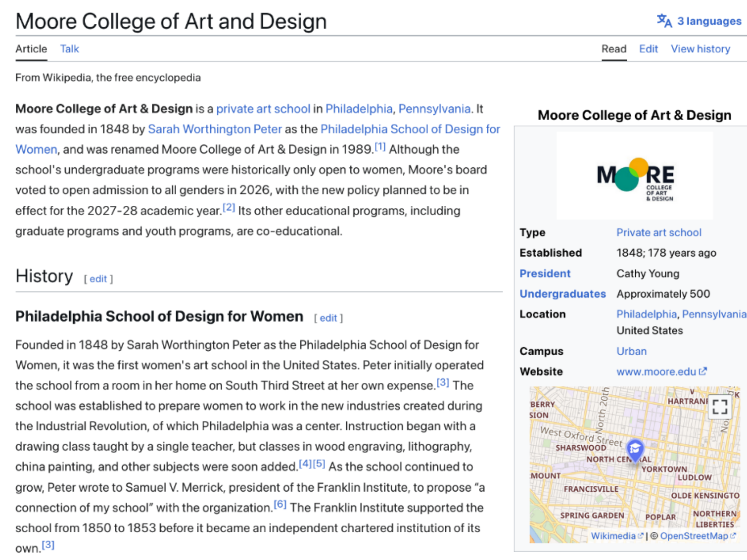Open the Urban campus link
747x560 pixels.
click(631, 351)
